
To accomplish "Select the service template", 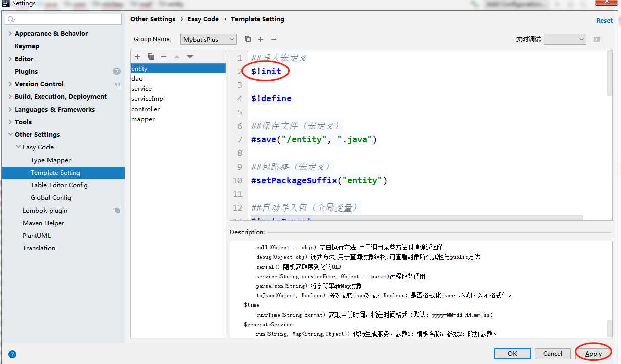I will [178, 89].
